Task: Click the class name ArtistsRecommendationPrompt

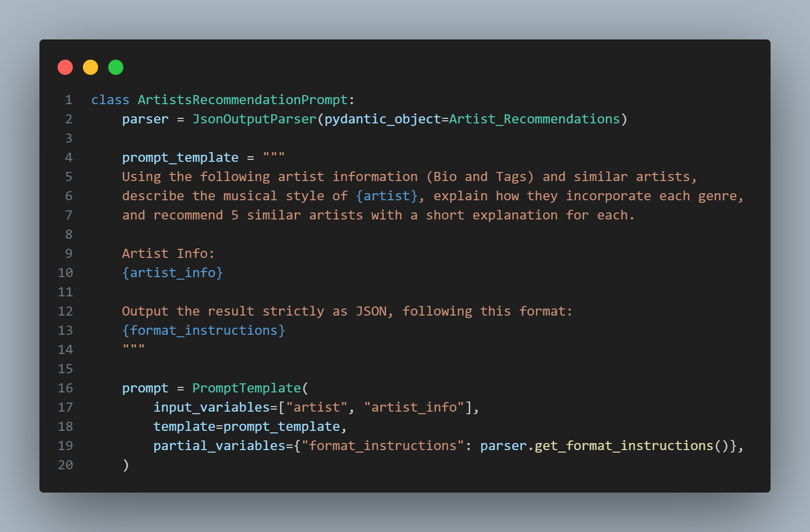Action: pyautogui.click(x=243, y=100)
